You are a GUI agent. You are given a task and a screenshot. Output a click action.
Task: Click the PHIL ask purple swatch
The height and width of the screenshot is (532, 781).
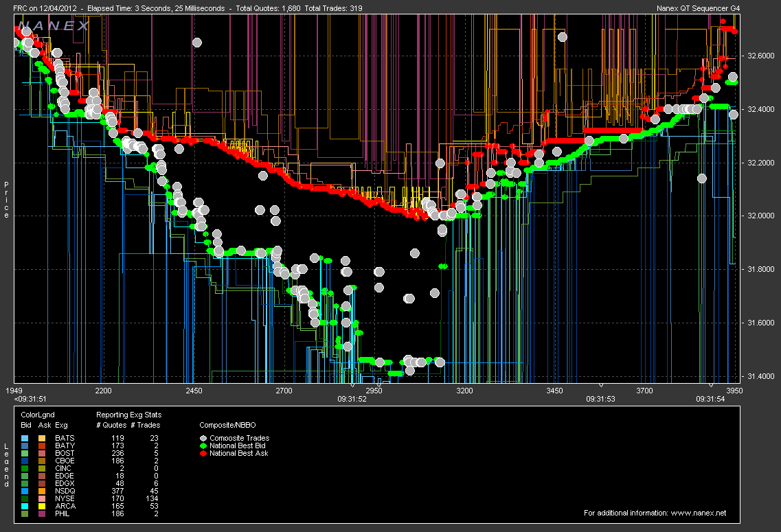43,513
